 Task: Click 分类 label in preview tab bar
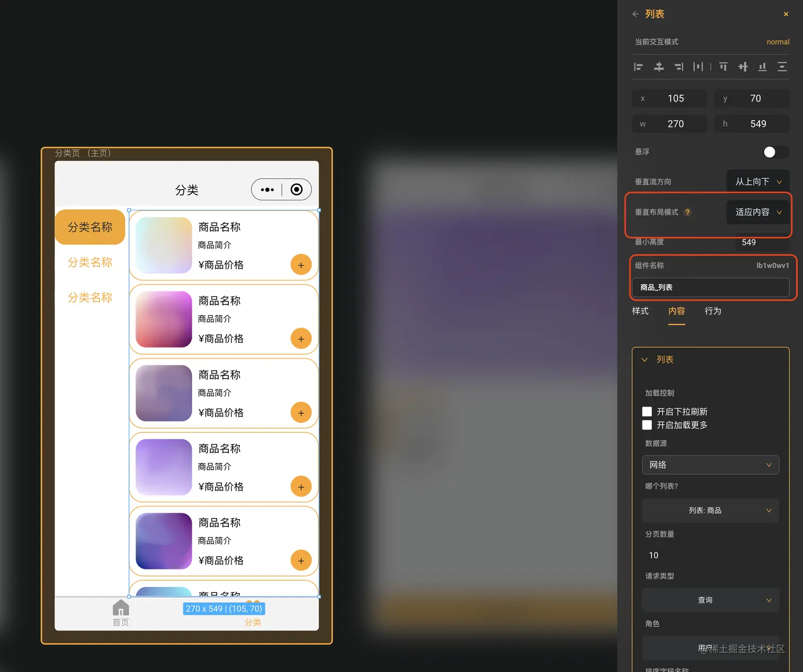tap(253, 623)
